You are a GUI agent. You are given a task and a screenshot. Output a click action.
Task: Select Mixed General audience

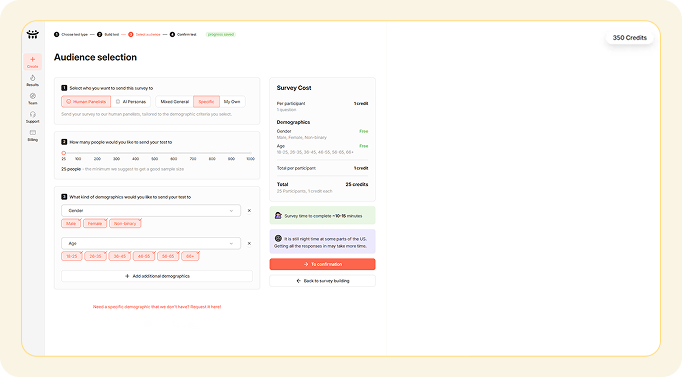[x=174, y=101]
